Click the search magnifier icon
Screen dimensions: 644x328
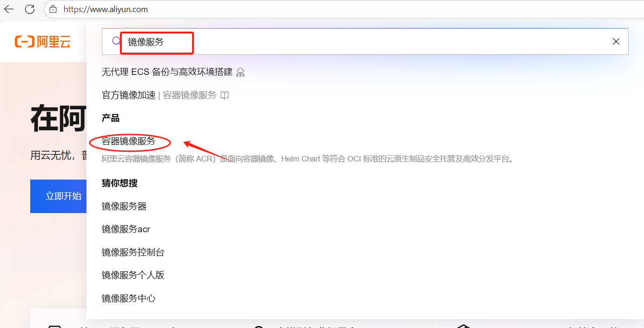(x=116, y=41)
